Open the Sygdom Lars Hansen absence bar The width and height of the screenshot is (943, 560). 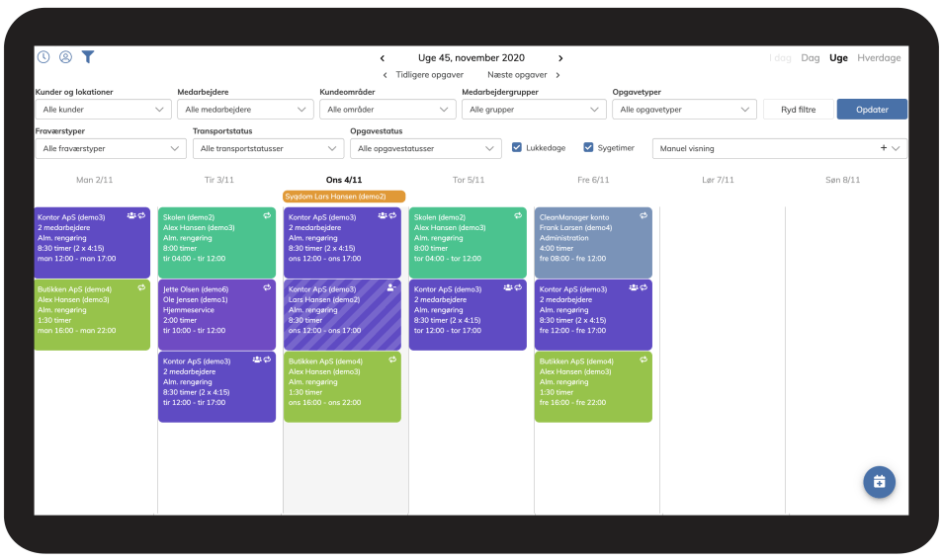tap(344, 197)
